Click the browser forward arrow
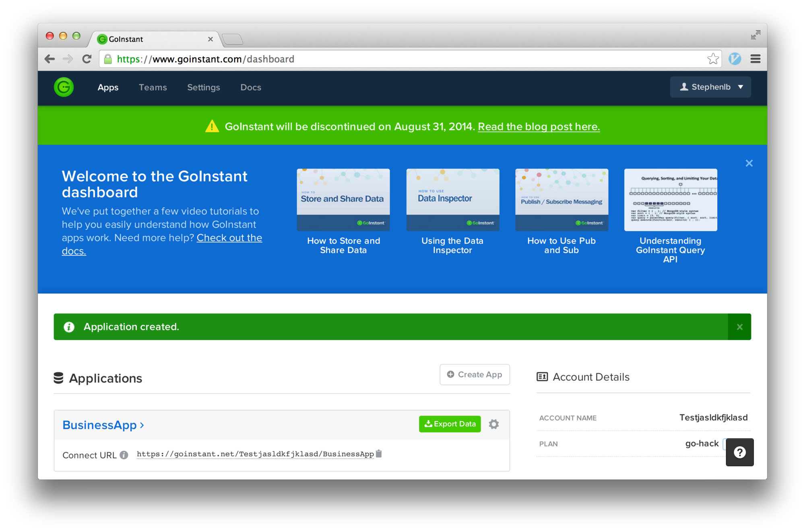 [x=68, y=59]
